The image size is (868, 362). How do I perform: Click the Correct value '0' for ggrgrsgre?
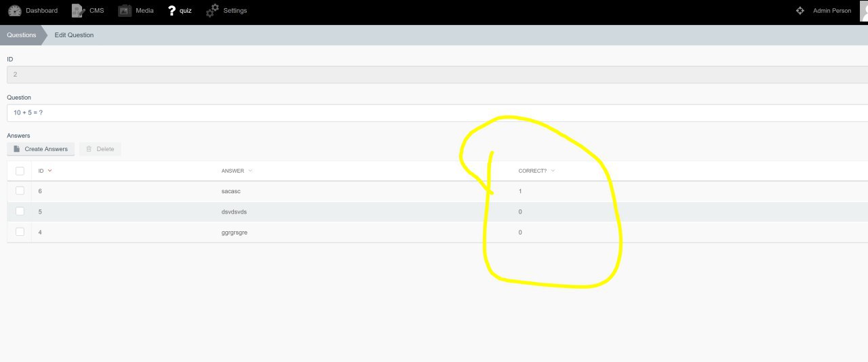tap(520, 232)
